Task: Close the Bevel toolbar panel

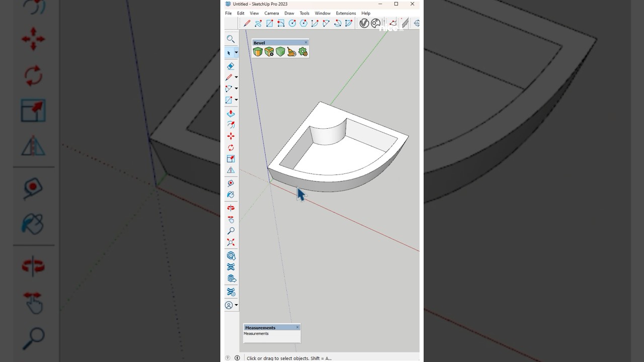Action: click(305, 43)
